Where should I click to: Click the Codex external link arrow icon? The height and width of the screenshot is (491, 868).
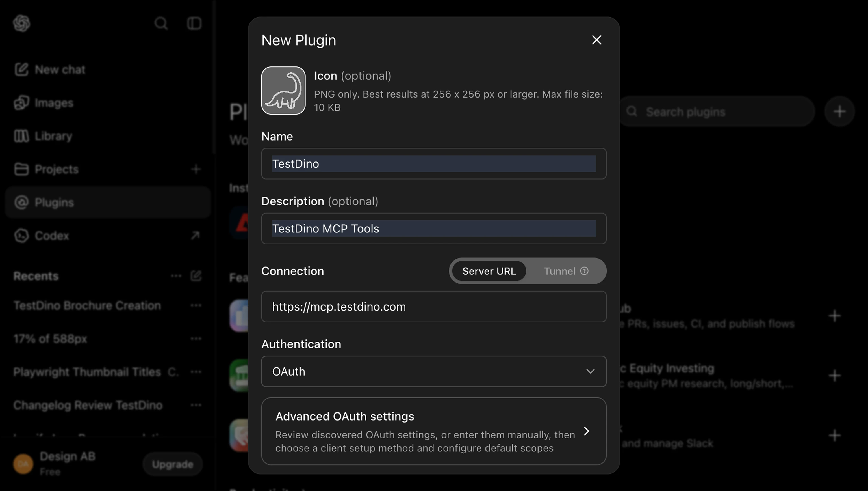(x=196, y=235)
